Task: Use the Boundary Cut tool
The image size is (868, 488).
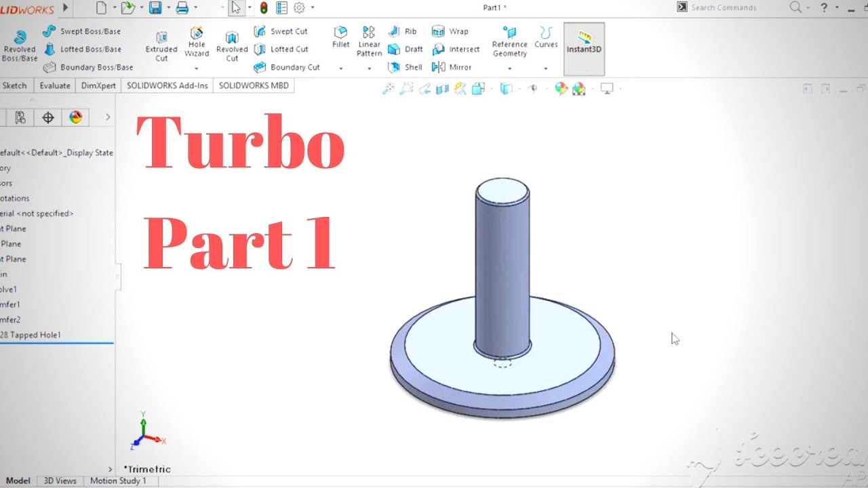Action: click(286, 67)
